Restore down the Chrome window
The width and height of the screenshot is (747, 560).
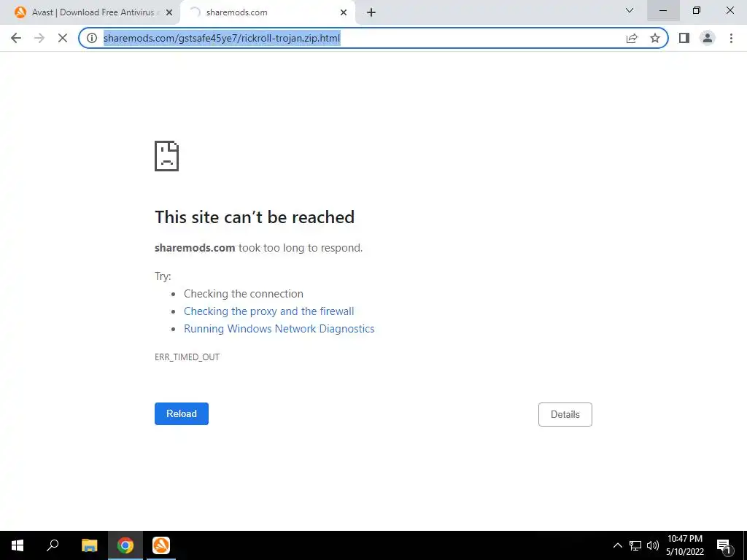(697, 10)
